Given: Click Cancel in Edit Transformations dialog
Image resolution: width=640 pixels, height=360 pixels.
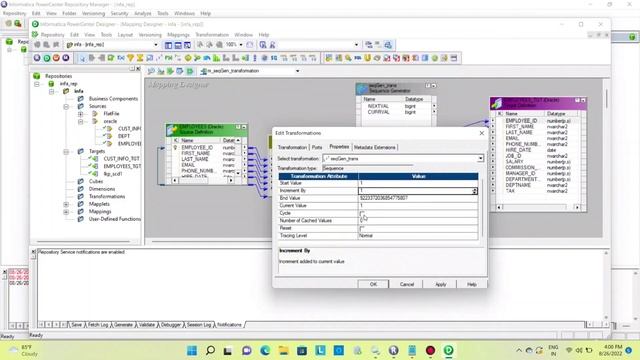Looking at the screenshot, I should [x=407, y=284].
